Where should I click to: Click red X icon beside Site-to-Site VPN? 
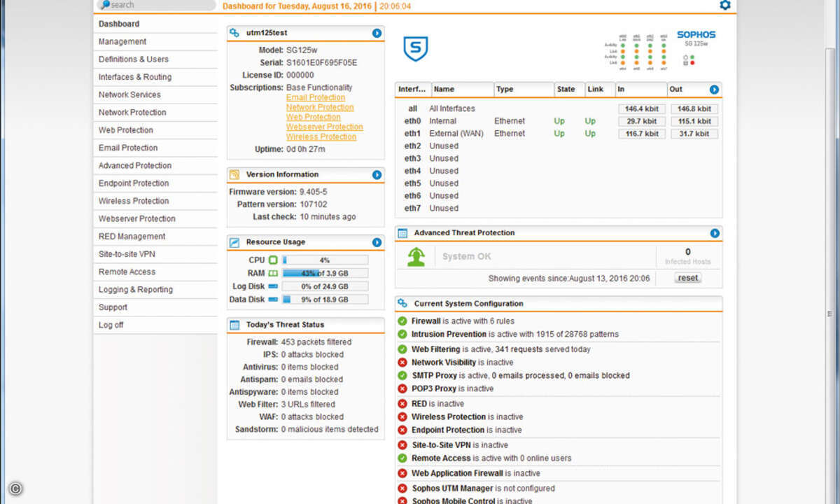click(x=402, y=445)
